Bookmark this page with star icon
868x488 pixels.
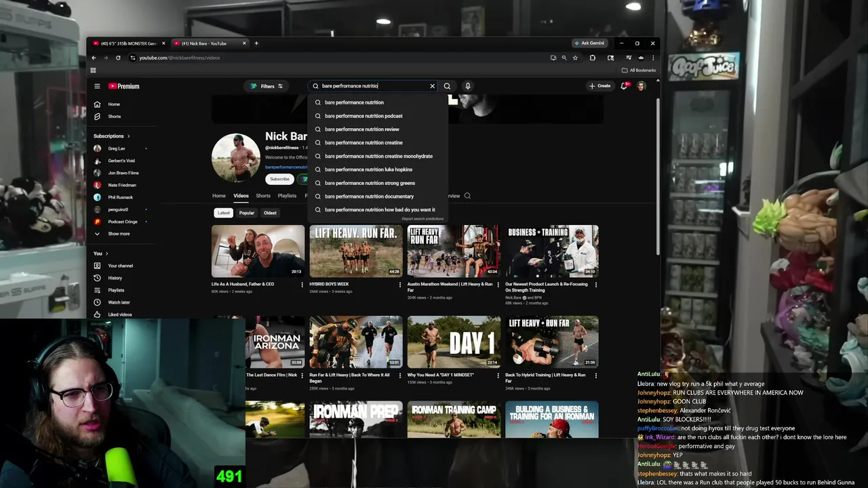pyautogui.click(x=575, y=58)
